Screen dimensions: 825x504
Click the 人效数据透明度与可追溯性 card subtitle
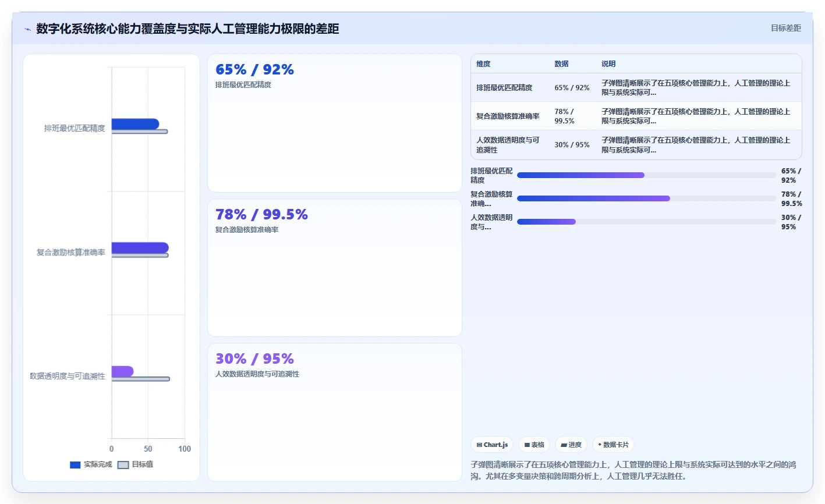tap(257, 374)
